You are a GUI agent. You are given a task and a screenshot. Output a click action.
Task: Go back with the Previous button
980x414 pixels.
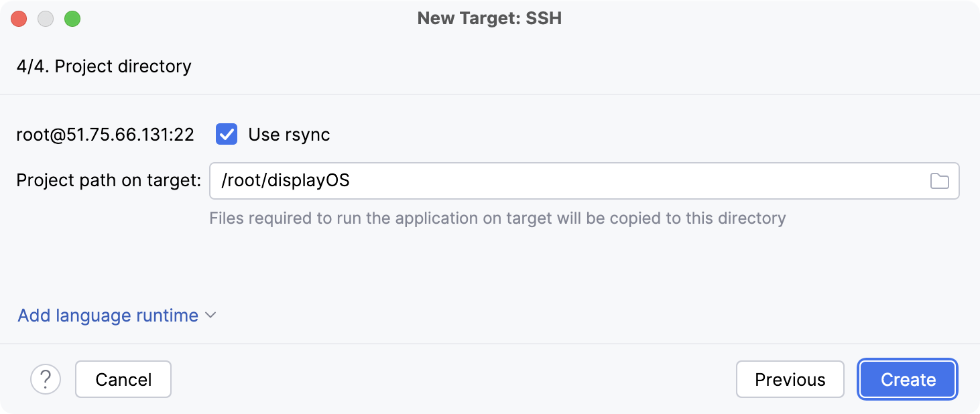790,379
